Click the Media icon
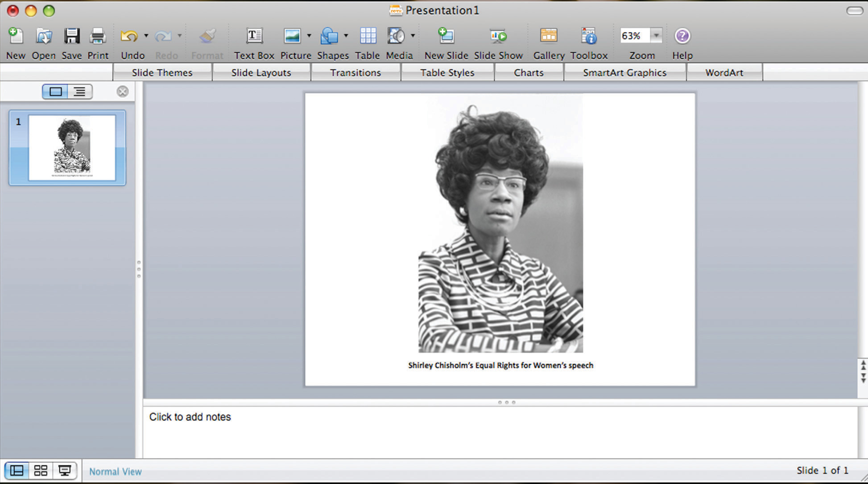Image resolution: width=868 pixels, height=484 pixels. [x=396, y=36]
